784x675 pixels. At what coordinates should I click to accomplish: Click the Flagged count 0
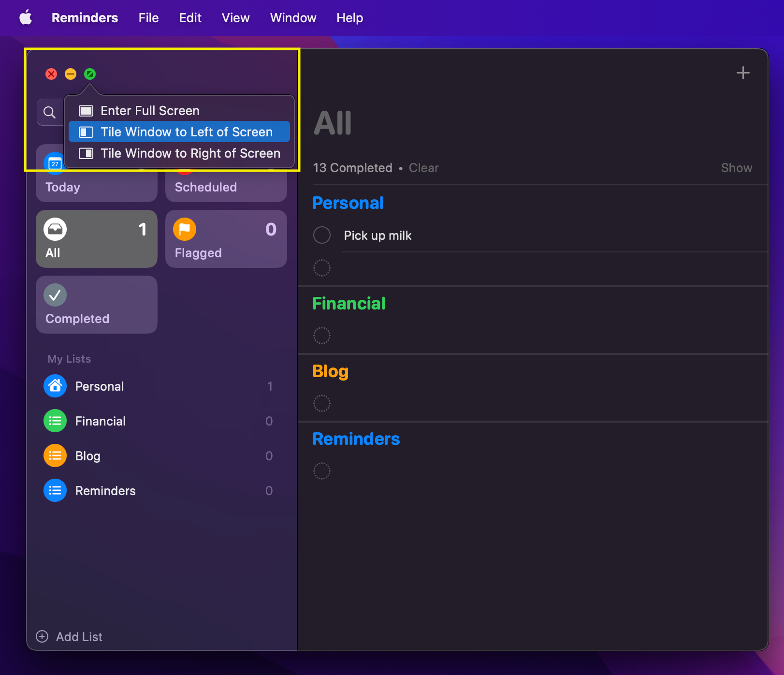[x=271, y=229]
